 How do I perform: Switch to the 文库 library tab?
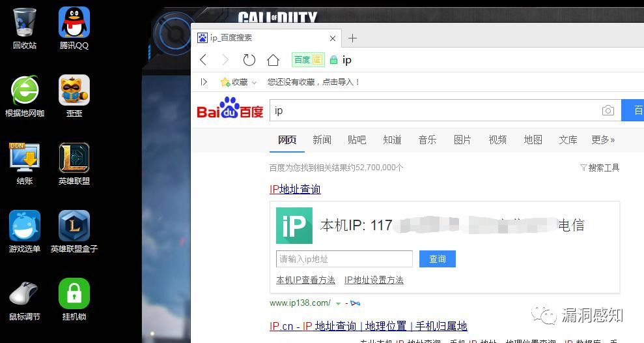coord(568,140)
